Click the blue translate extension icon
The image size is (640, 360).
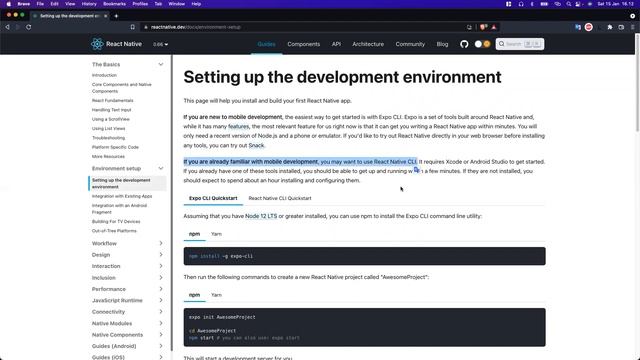coord(578,27)
